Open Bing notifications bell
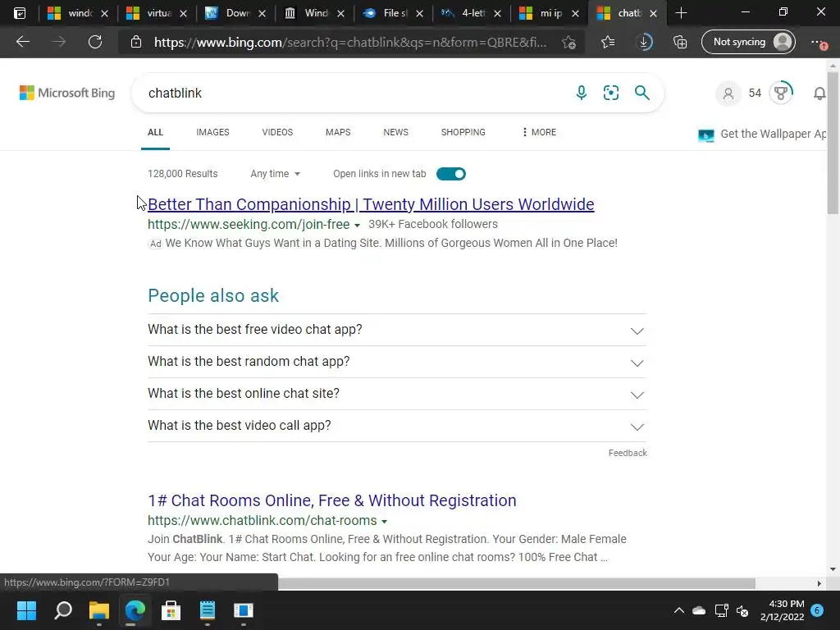The height and width of the screenshot is (630, 840). [x=819, y=94]
